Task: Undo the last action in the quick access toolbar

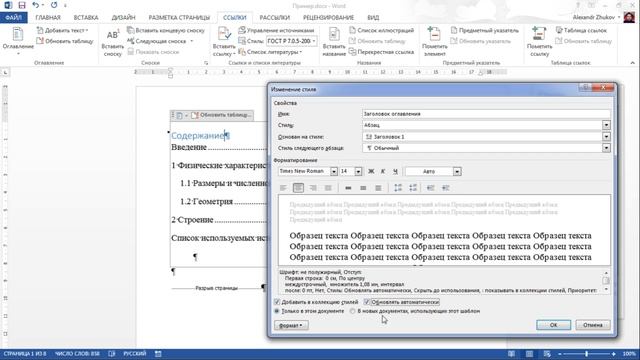Action: tap(36, 5)
